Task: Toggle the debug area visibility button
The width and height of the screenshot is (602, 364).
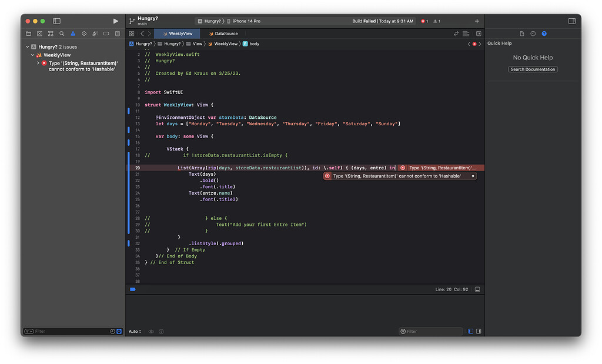Action: (x=477, y=289)
